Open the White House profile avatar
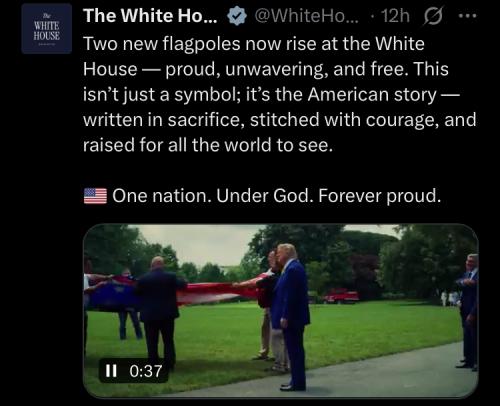The height and width of the screenshot is (406, 500). click(47, 29)
